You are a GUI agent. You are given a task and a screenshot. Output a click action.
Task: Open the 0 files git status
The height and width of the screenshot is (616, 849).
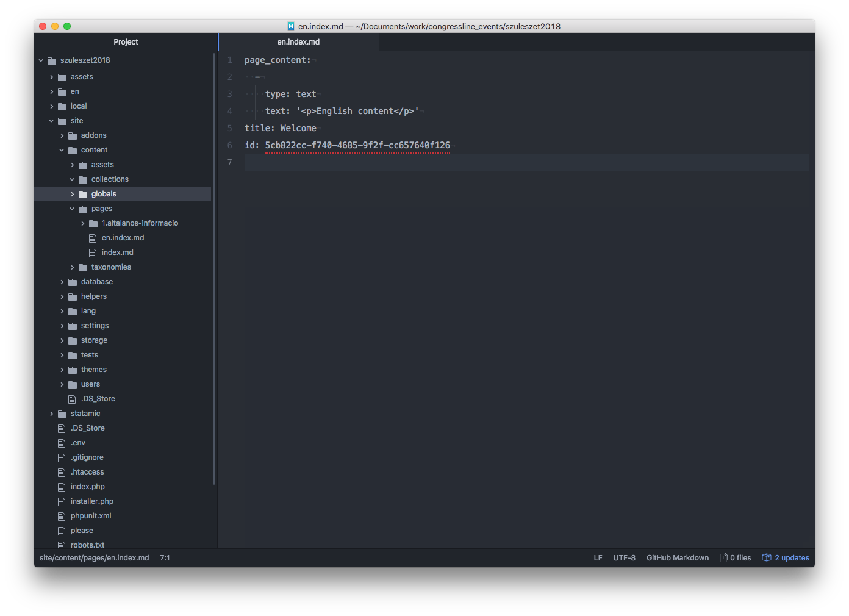point(736,557)
